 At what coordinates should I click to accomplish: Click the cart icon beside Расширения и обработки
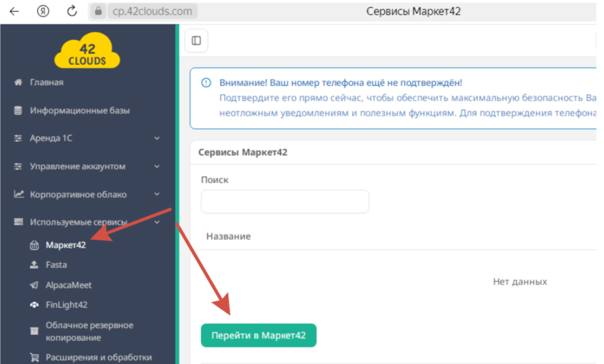35,357
